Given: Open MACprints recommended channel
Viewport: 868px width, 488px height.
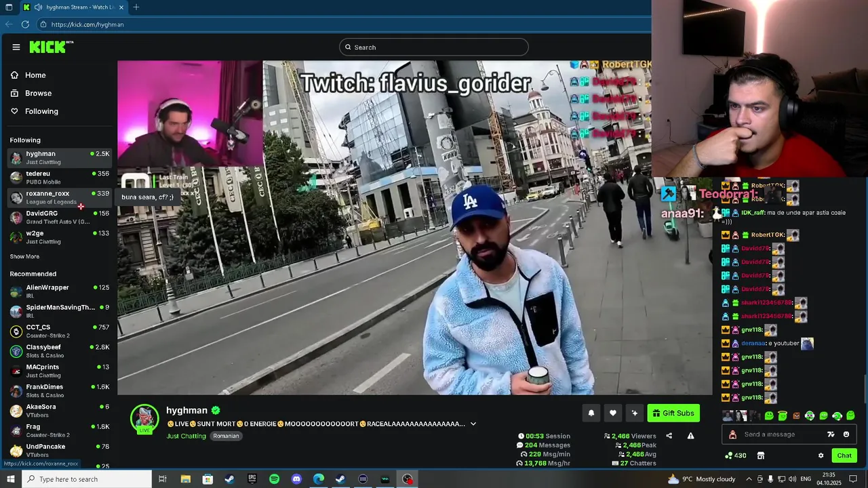Looking at the screenshot, I should [x=60, y=371].
